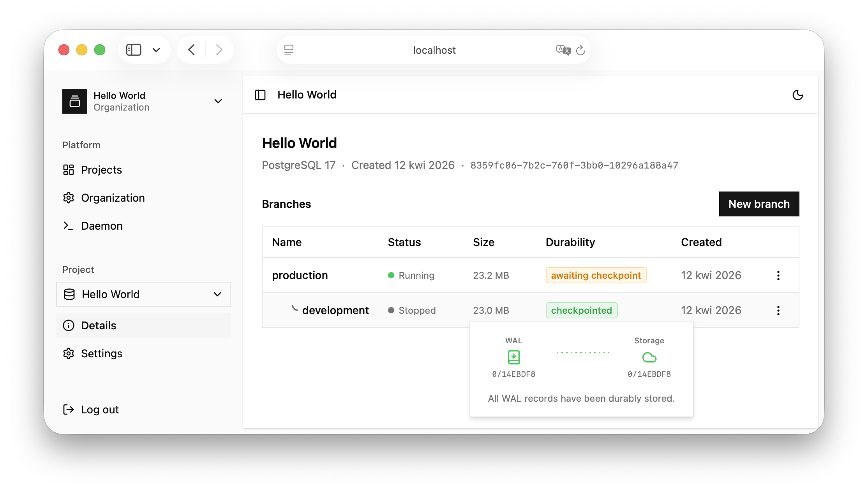Open actions menu for production branch
868x492 pixels.
tap(778, 276)
